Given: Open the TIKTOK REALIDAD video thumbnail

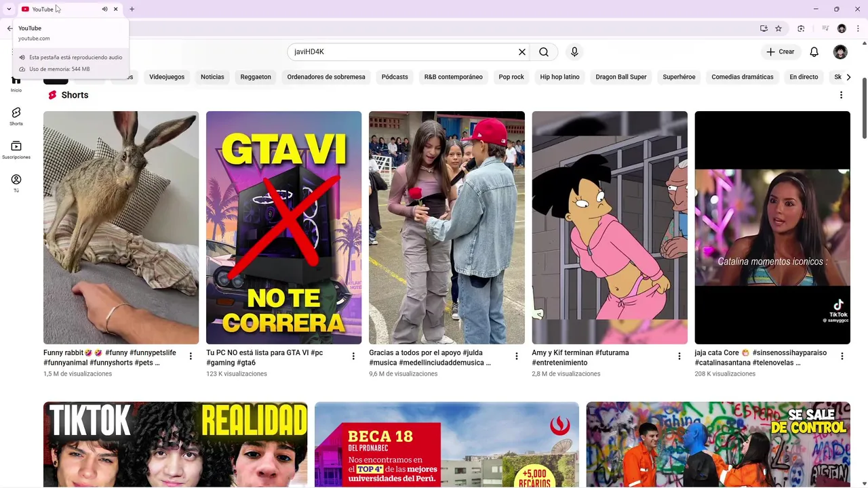Looking at the screenshot, I should point(176,445).
